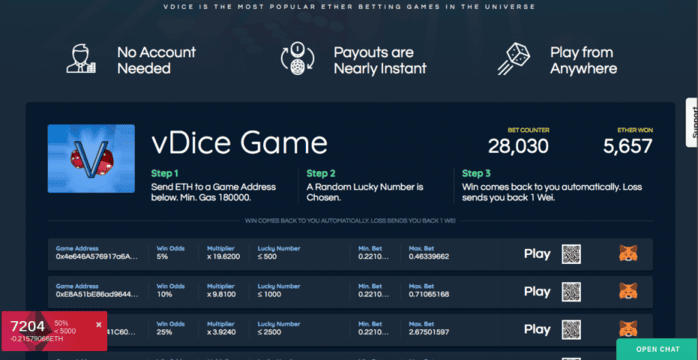
Task: Click the Bet Counter value 28,030
Action: [518, 146]
